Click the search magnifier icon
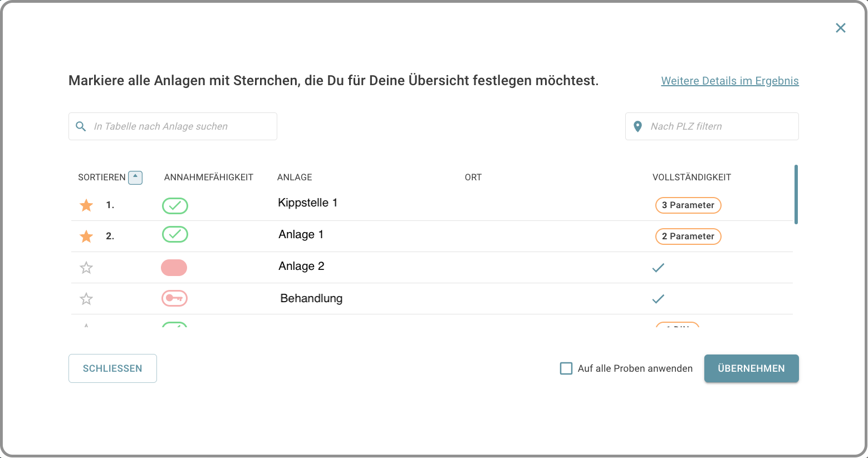The width and height of the screenshot is (868, 458). tap(81, 126)
